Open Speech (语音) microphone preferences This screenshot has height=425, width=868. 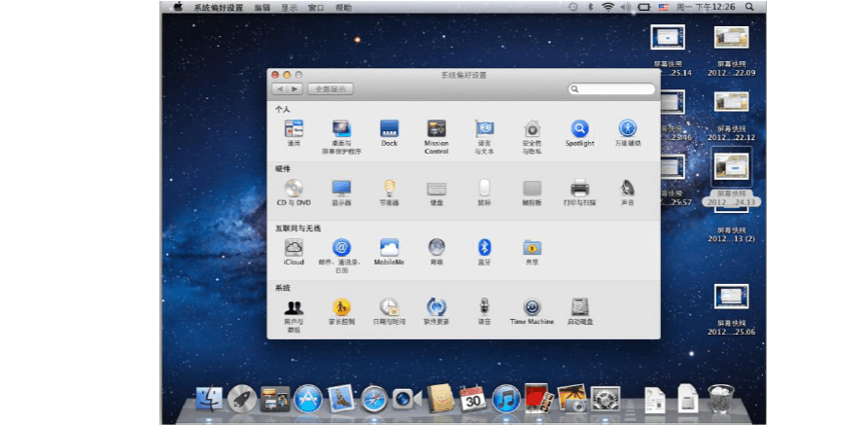pos(484,307)
